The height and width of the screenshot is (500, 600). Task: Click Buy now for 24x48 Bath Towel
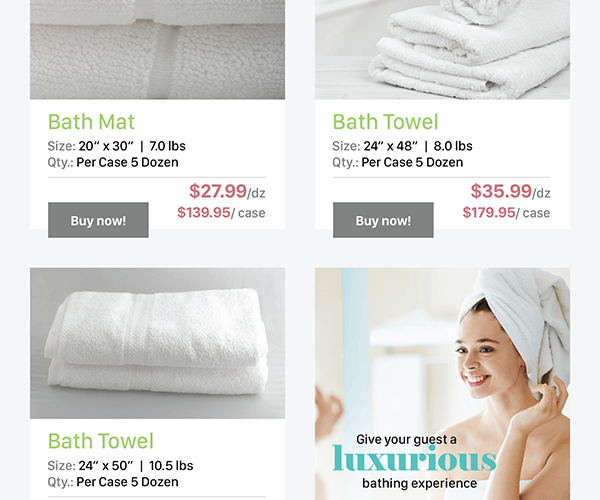click(x=383, y=220)
